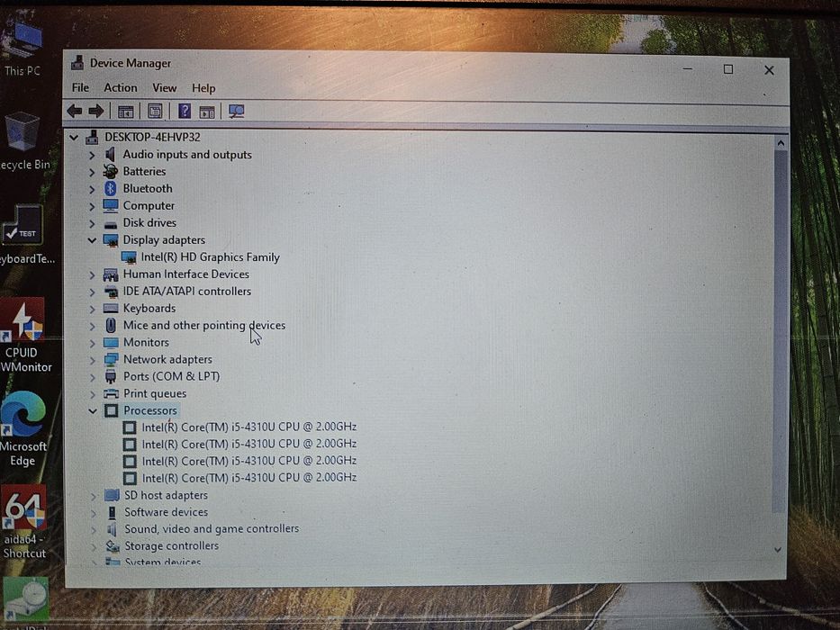Expand Sound, video and game controllers

pyautogui.click(x=94, y=530)
